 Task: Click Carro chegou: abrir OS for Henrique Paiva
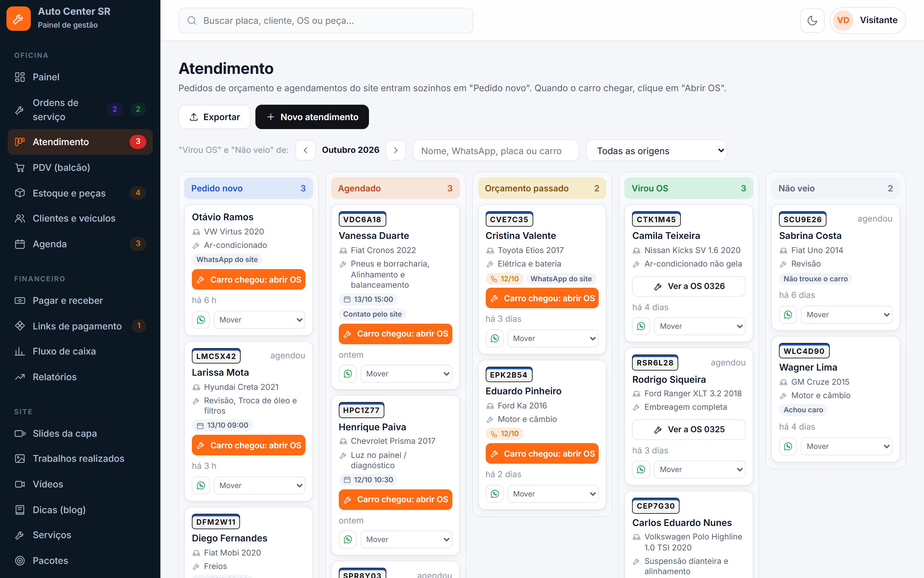(x=395, y=499)
